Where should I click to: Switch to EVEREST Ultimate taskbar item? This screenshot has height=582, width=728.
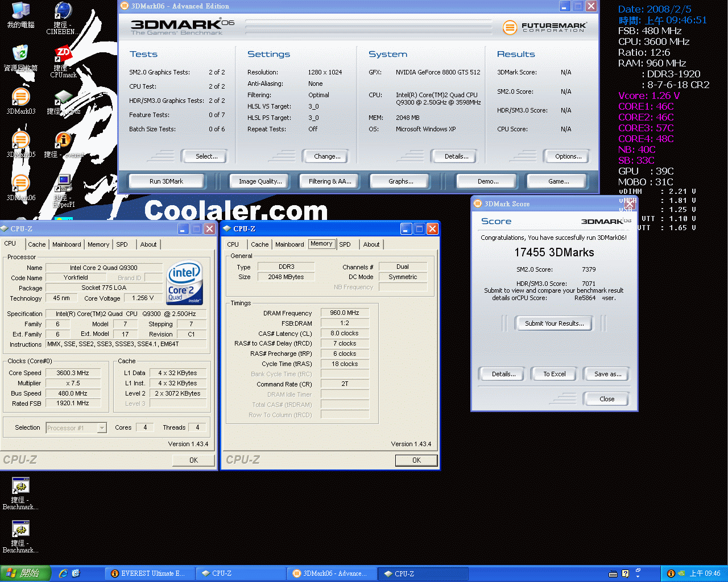coord(150,573)
